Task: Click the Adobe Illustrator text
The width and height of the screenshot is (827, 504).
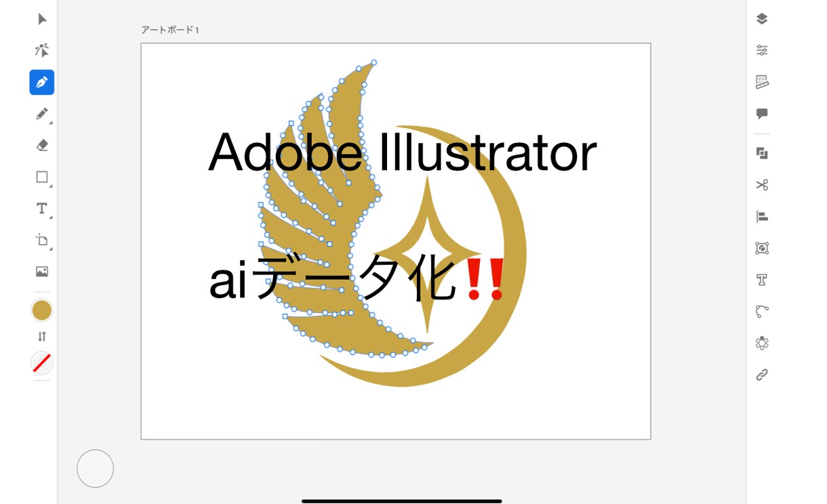Action: 403,152
